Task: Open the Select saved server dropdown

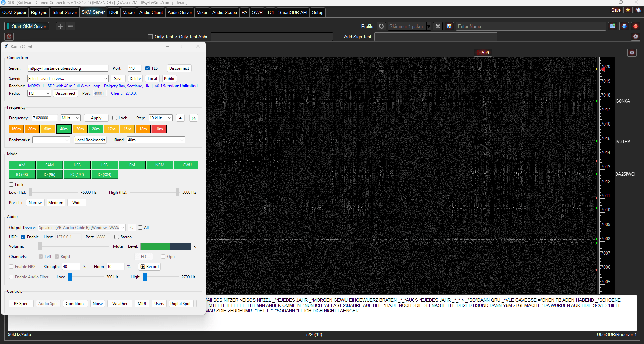Action: click(67, 79)
